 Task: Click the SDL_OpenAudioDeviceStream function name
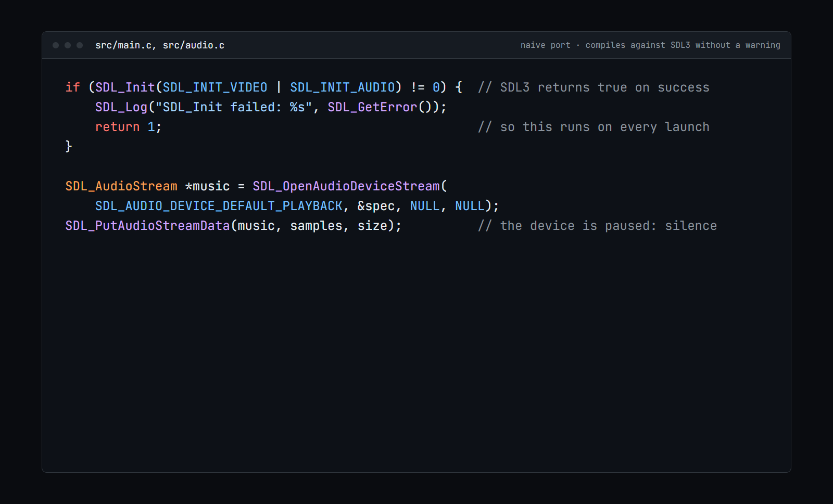(346, 186)
